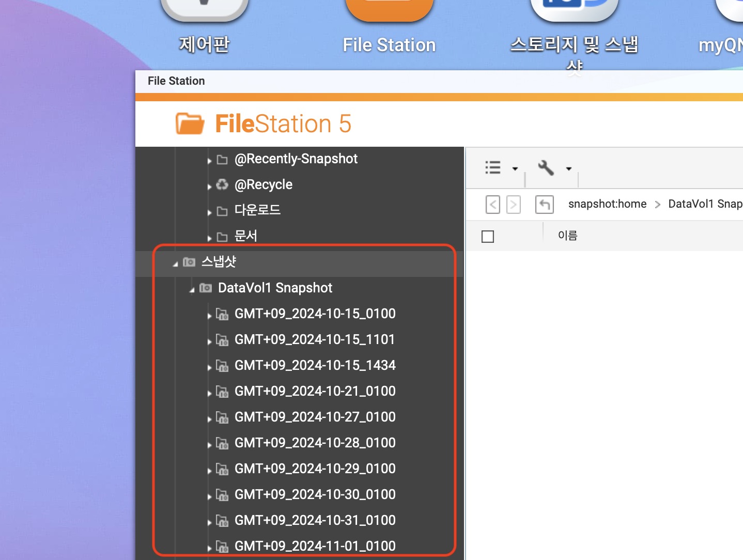
Task: Open the list view mode icon
Action: pos(493,167)
